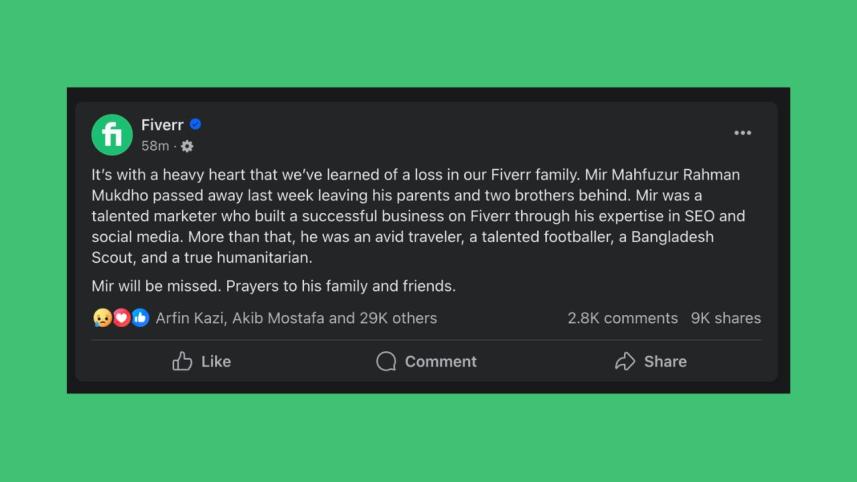Click the red heart reaction emoji
This screenshot has width=857, height=482.
coord(121,318)
